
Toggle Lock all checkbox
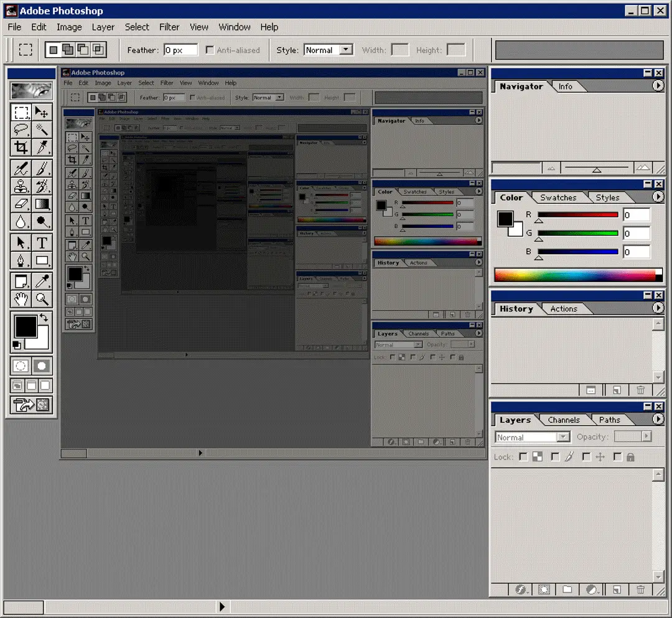pyautogui.click(x=617, y=457)
